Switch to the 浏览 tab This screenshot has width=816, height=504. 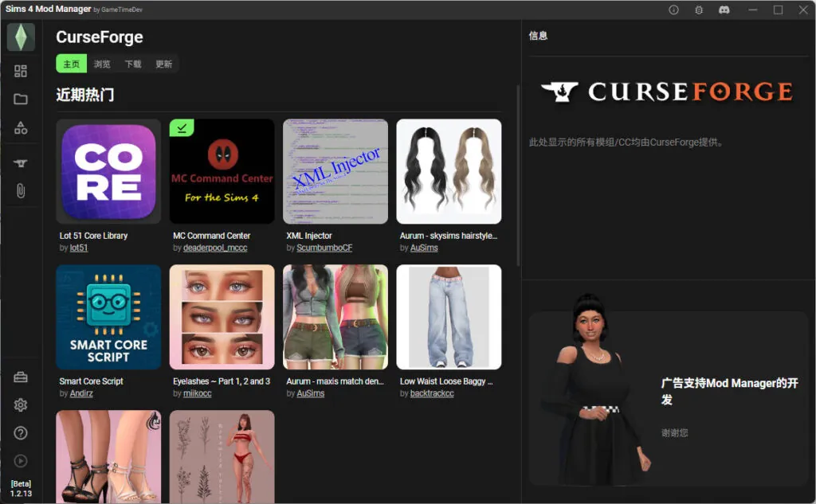tap(102, 64)
